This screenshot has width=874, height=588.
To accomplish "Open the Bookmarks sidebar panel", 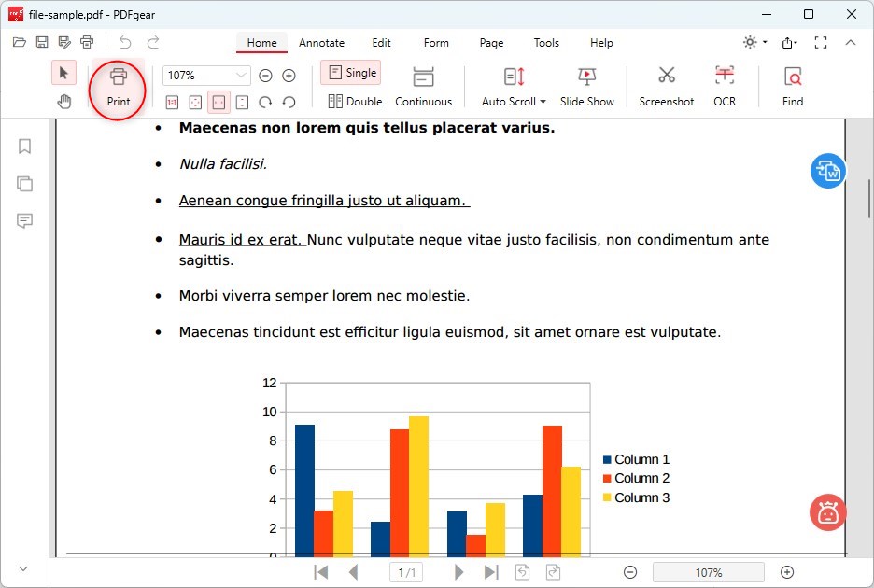I will coord(25,147).
